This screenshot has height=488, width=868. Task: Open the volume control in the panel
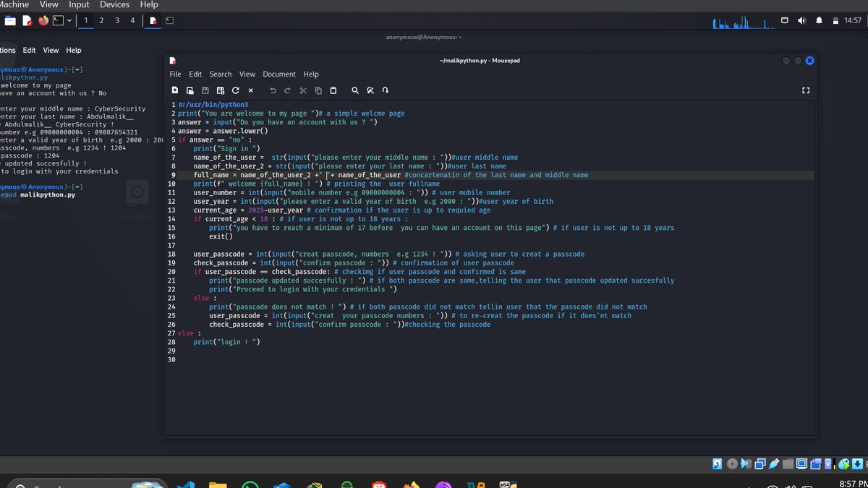pyautogui.click(x=801, y=20)
